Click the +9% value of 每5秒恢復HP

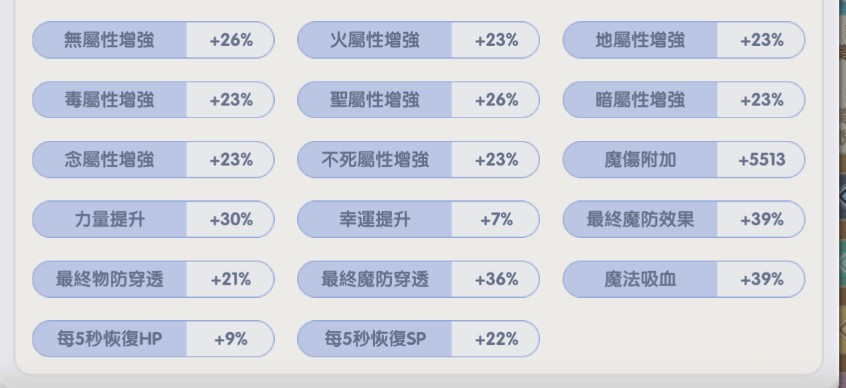231,339
